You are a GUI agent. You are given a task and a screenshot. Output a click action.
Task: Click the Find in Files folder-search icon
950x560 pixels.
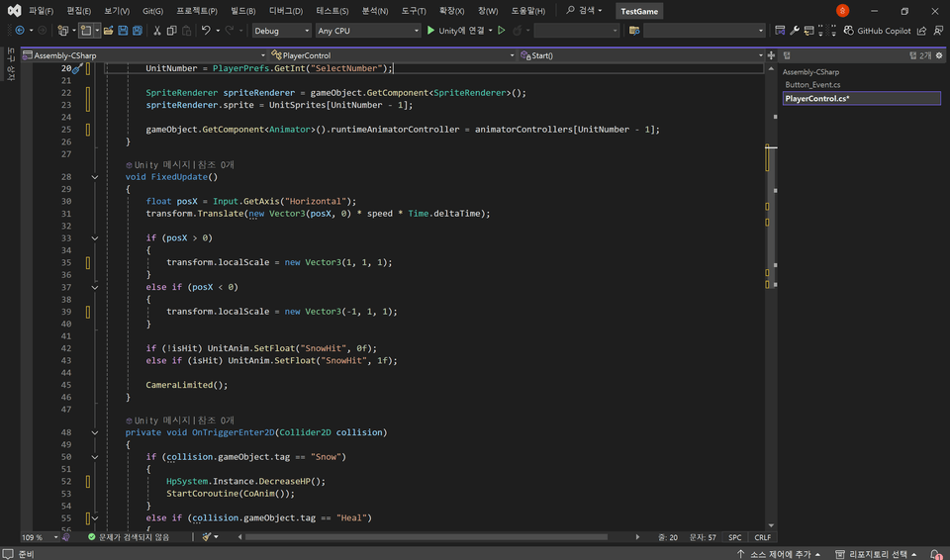pyautogui.click(x=634, y=31)
